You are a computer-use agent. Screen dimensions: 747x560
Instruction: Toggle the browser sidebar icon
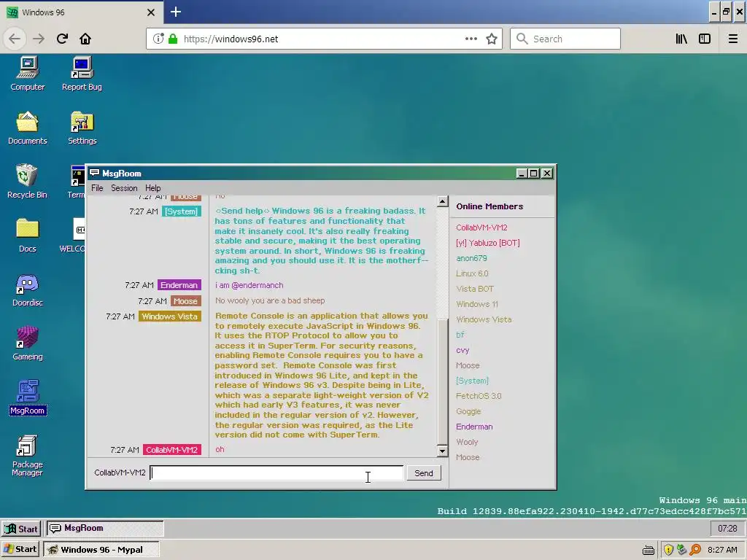point(705,39)
